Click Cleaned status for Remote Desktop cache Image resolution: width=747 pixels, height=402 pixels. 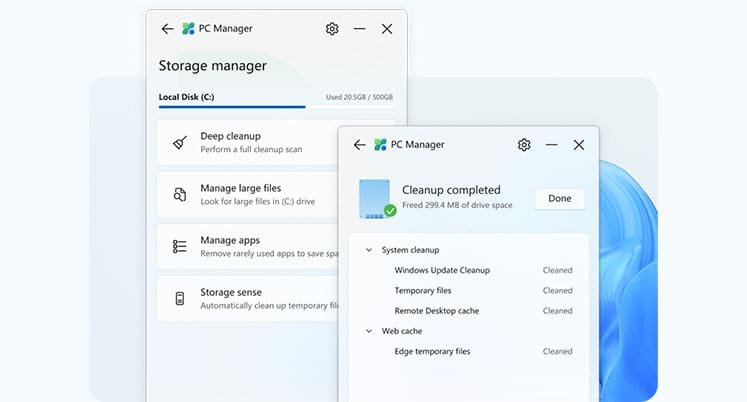click(x=557, y=311)
